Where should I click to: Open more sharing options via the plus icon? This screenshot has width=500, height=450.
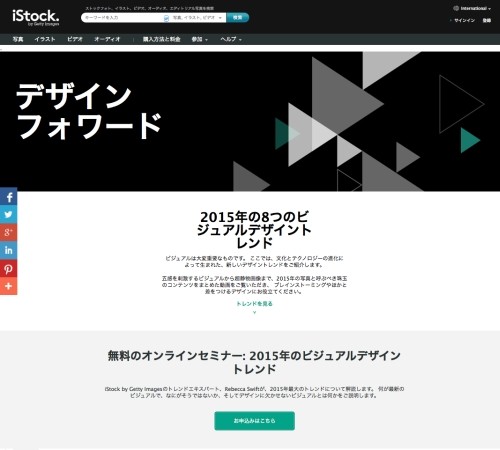pyautogui.click(x=8, y=286)
